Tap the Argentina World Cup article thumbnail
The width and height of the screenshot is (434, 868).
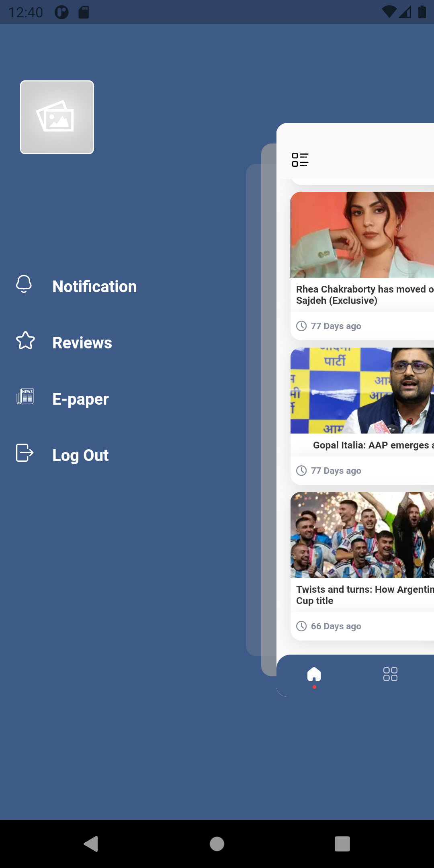(x=362, y=534)
